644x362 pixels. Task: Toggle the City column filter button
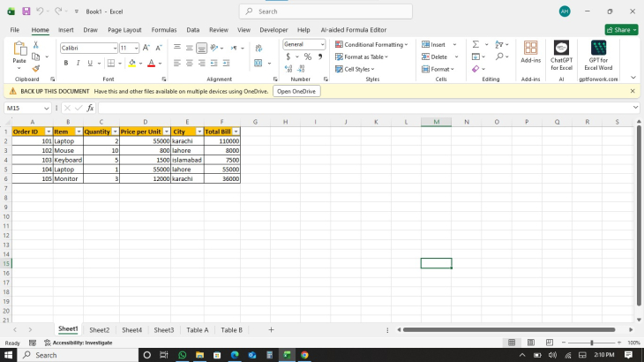[198, 132]
